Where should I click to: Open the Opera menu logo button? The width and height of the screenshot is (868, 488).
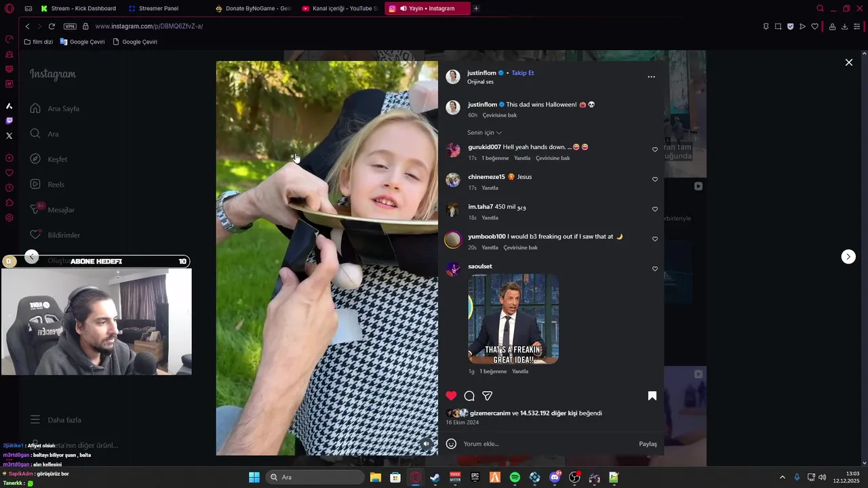click(9, 9)
